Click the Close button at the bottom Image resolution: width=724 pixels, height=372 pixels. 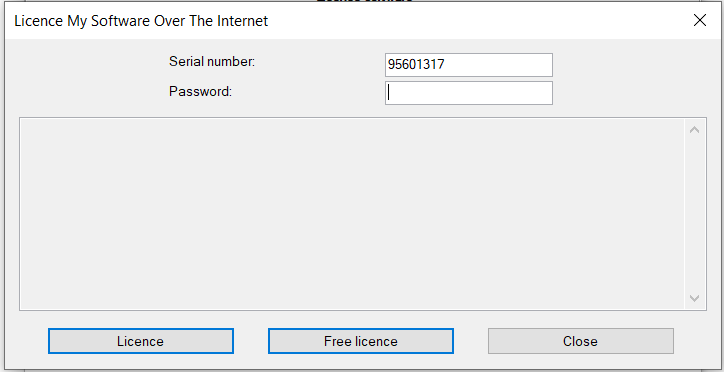(x=580, y=341)
